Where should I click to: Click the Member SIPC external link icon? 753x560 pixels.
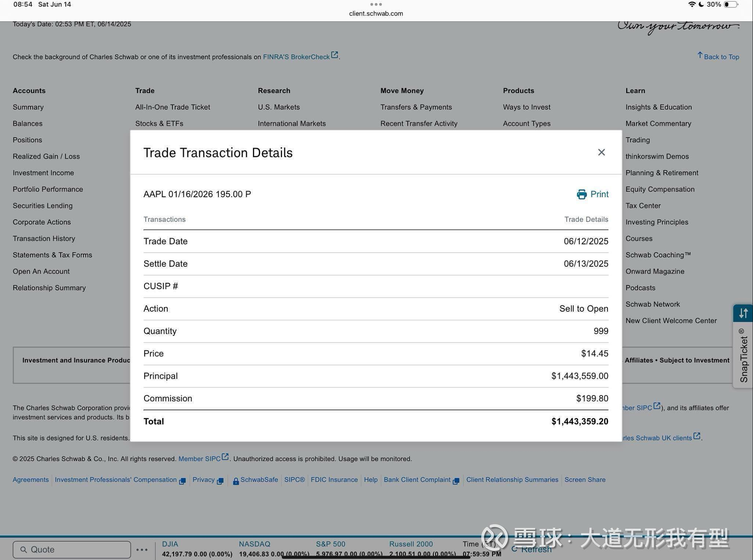(225, 457)
